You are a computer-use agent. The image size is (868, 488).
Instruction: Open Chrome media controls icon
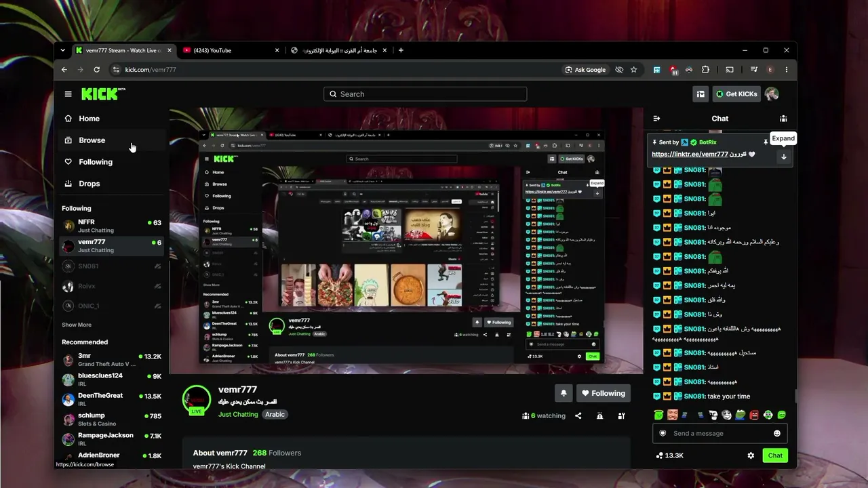pyautogui.click(x=754, y=70)
